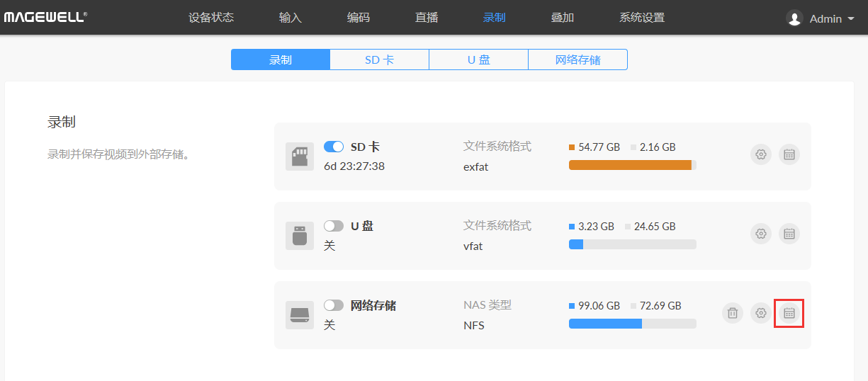
Task: Go to the 设备状态 menu
Action: coord(211,18)
